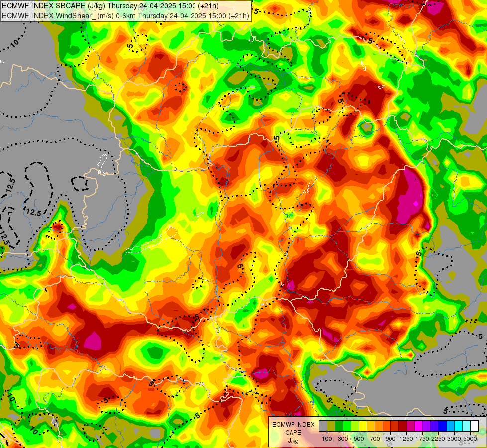Click the legend value 1750
This screenshot has height=448, width=487.
(x=422, y=439)
